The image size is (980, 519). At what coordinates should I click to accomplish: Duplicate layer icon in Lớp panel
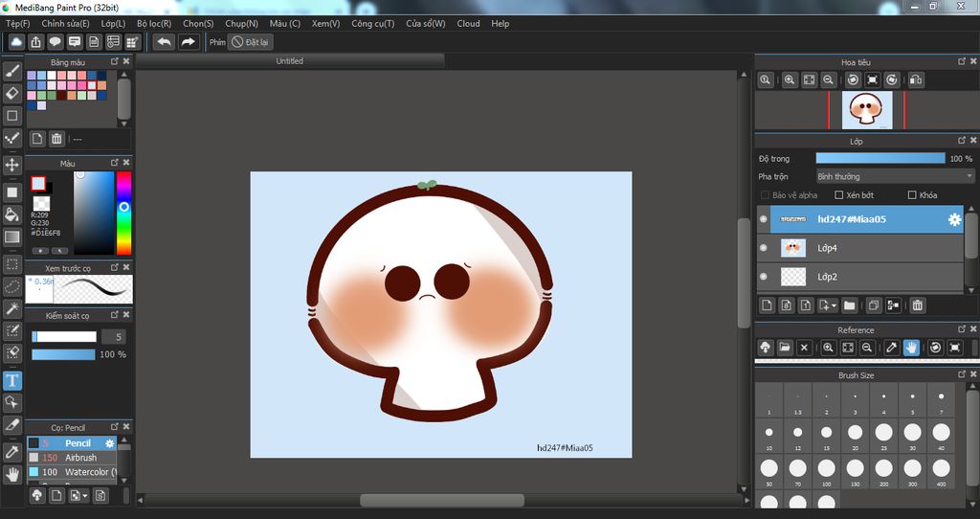874,305
